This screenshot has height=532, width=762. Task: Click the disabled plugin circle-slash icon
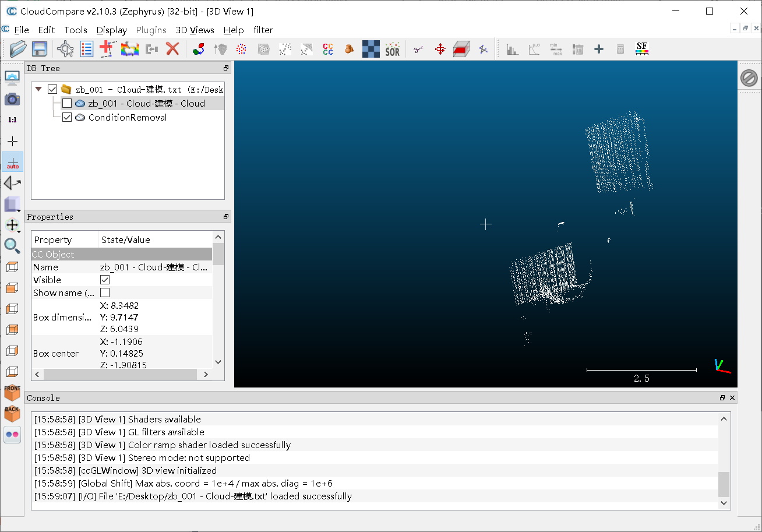point(749,78)
